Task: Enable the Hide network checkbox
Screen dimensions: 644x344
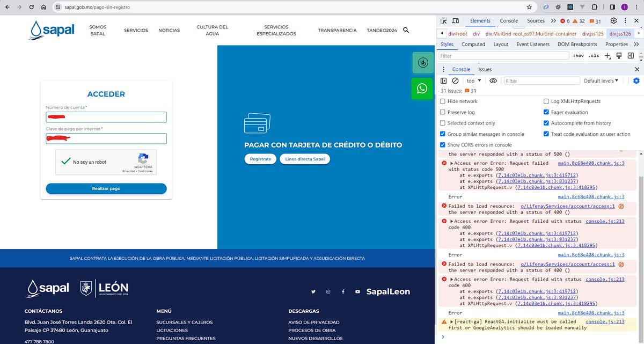Action: pos(443,101)
